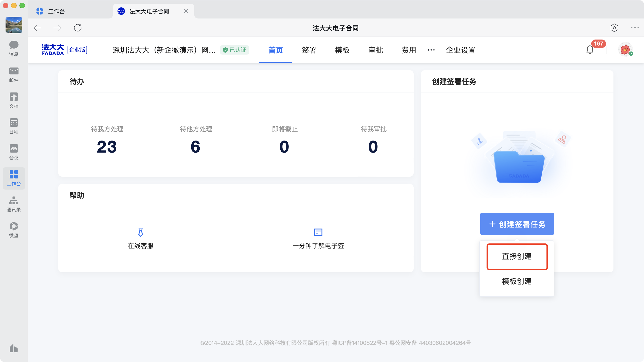Open the 通讯录 contacts sidebar icon
This screenshot has height=362, width=644.
click(14, 204)
